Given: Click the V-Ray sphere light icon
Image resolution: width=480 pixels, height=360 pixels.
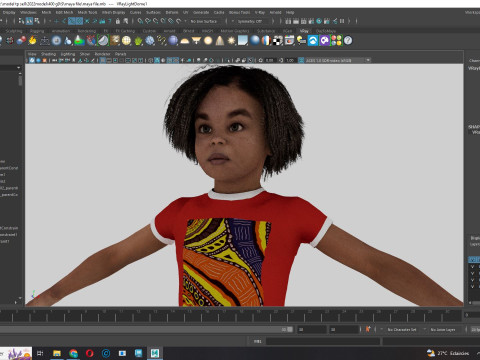Looking at the screenshot, I should 208,41.
